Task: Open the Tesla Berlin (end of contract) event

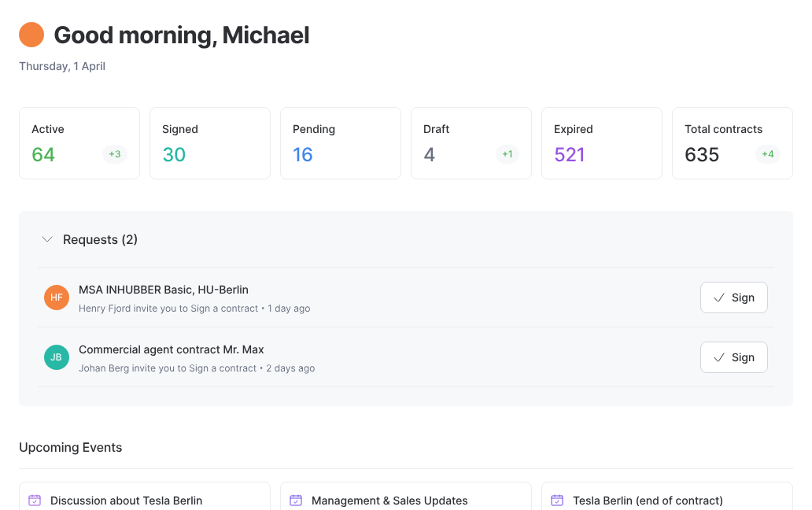Action: (x=648, y=500)
